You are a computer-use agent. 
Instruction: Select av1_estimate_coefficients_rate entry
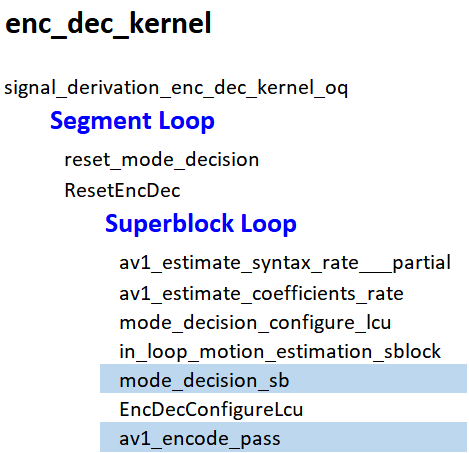(261, 294)
